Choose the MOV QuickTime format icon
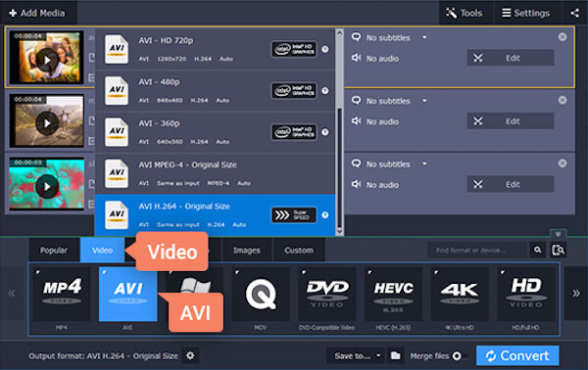 click(261, 294)
